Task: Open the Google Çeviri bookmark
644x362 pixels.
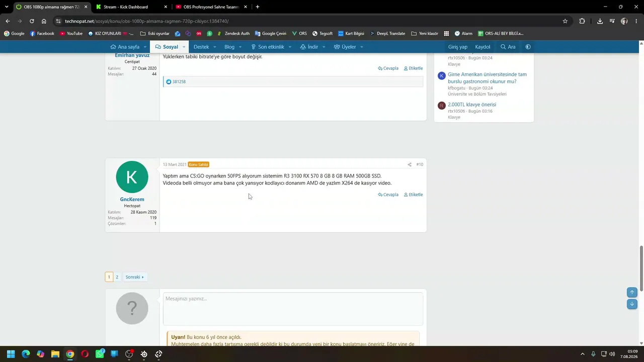Action: pyautogui.click(x=270, y=34)
